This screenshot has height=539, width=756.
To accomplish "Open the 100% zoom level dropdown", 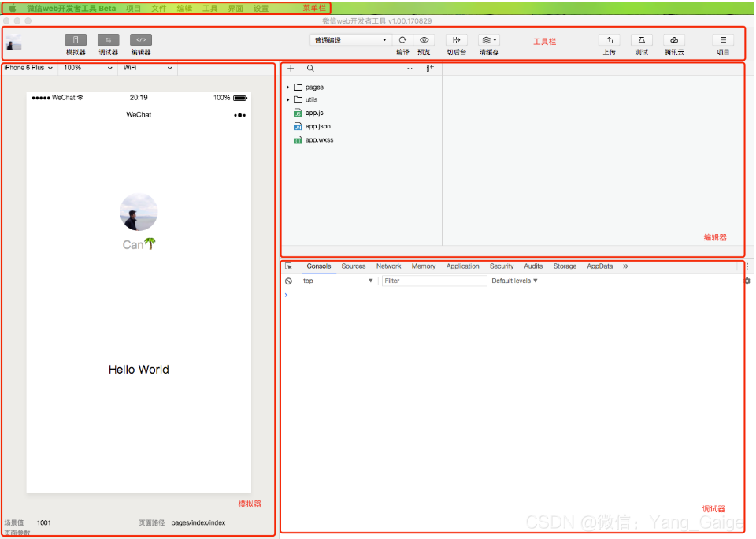I will click(87, 68).
